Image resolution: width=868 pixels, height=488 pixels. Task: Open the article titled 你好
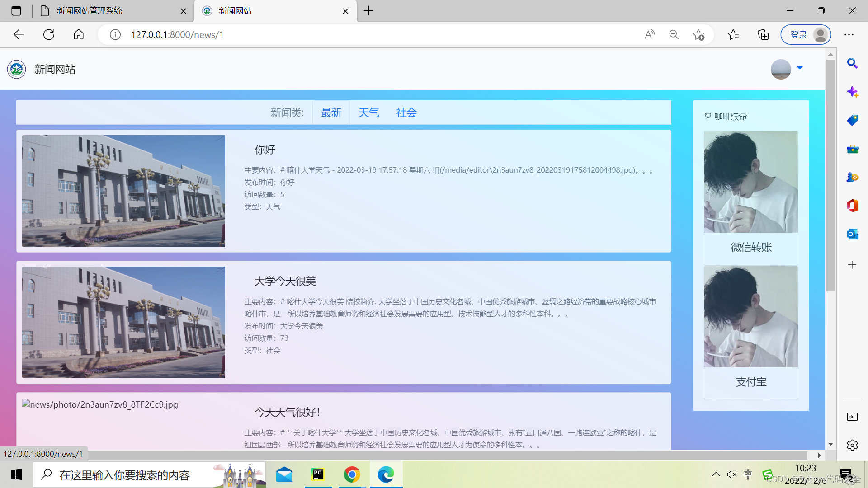click(x=264, y=150)
